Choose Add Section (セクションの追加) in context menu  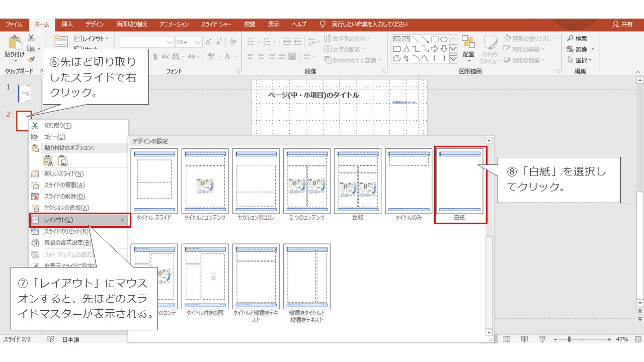pyautogui.click(x=78, y=208)
